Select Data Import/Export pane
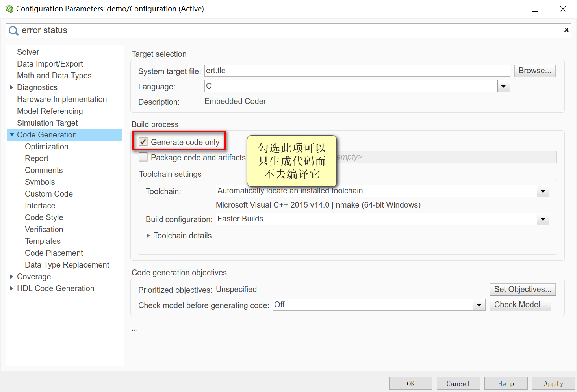The width and height of the screenshot is (577, 392). click(50, 64)
